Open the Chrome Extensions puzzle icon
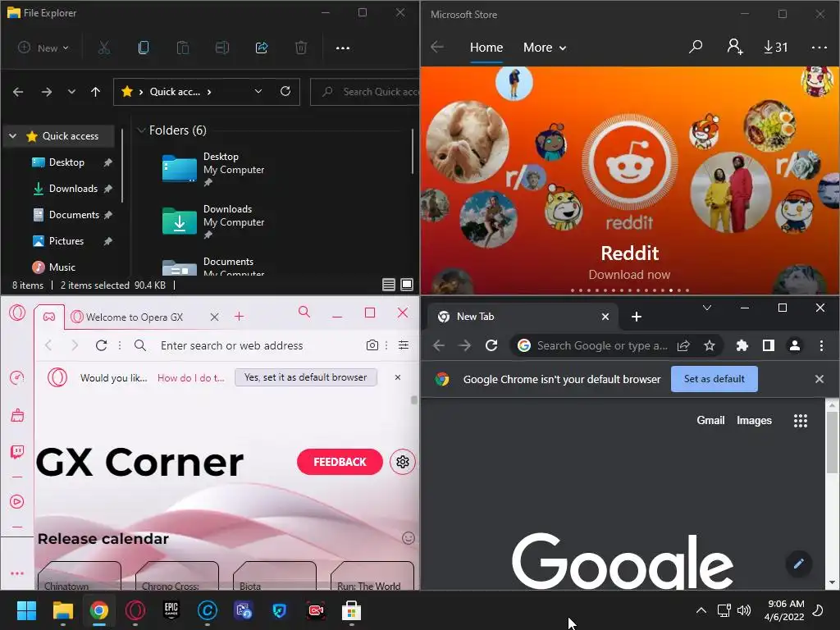Screen dimensions: 840x630 [x=742, y=345]
